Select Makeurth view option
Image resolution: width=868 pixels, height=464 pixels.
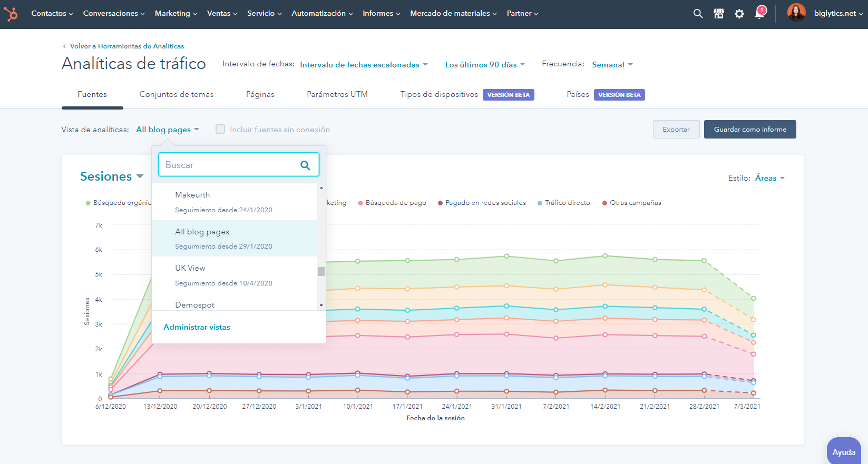tap(235, 202)
